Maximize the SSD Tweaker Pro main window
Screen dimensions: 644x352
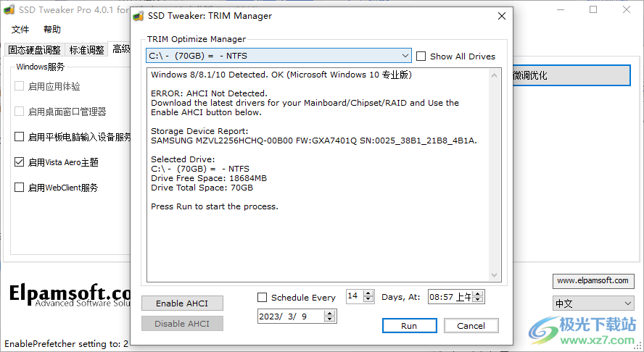(593, 9)
